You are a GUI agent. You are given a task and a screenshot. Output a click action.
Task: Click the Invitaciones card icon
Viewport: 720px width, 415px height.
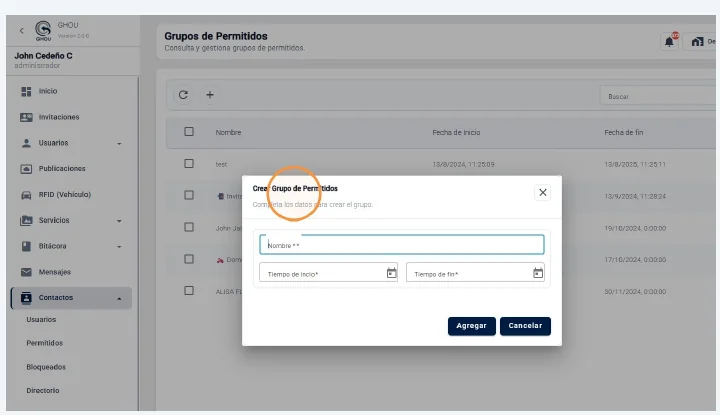coord(26,117)
